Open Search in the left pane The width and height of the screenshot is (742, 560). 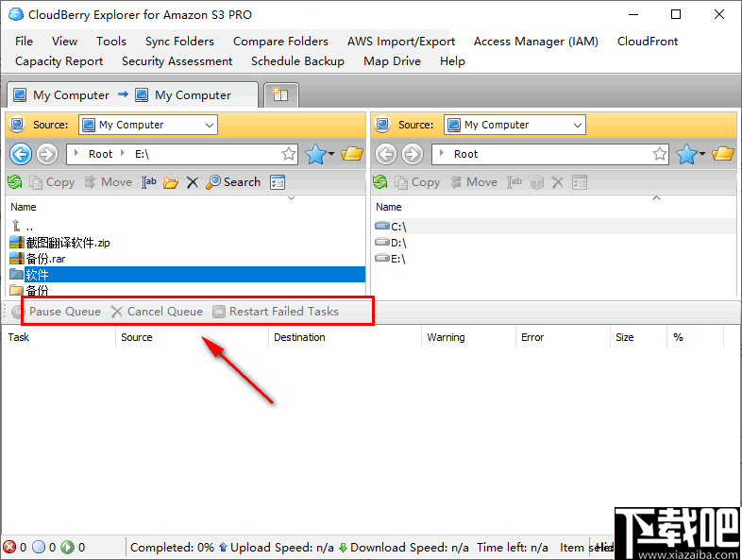[x=233, y=182]
